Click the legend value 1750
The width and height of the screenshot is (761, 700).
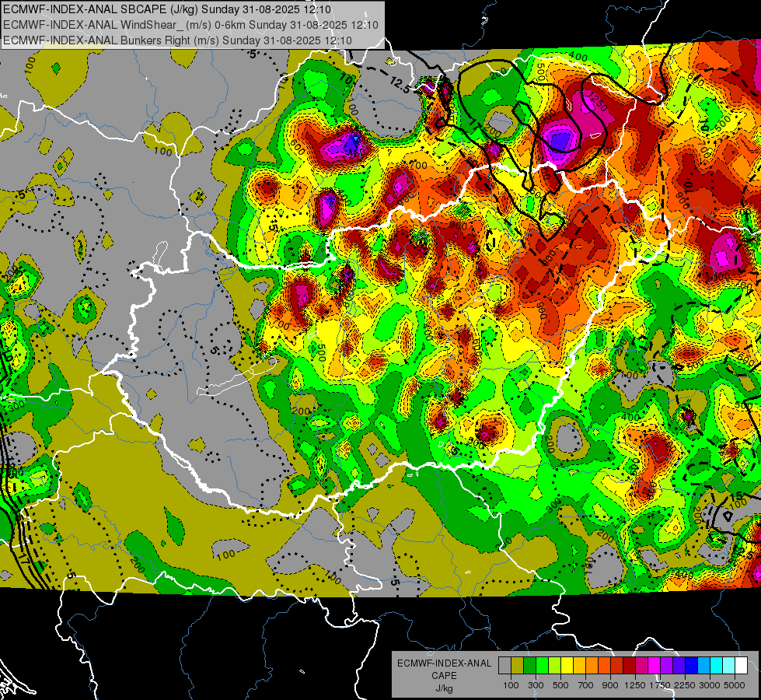click(661, 685)
